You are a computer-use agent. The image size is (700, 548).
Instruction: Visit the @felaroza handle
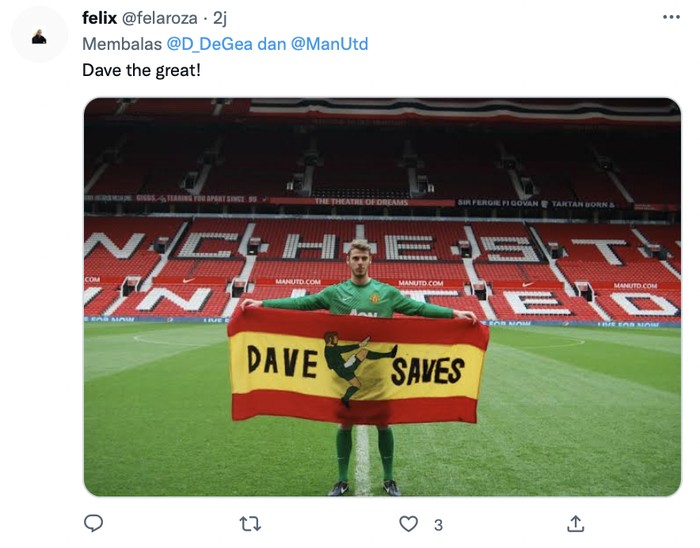point(159,18)
